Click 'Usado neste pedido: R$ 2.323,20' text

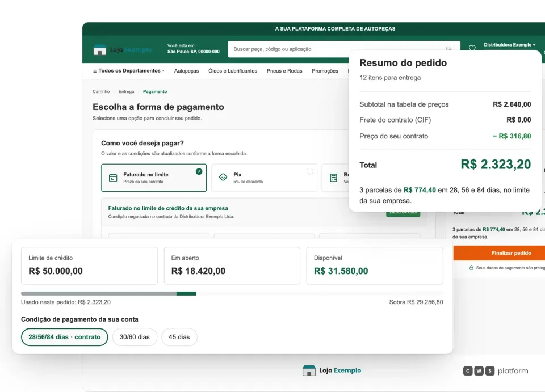66,302
